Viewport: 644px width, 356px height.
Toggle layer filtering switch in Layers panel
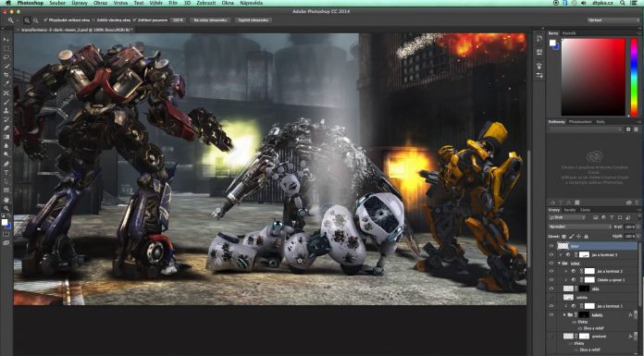click(639, 217)
